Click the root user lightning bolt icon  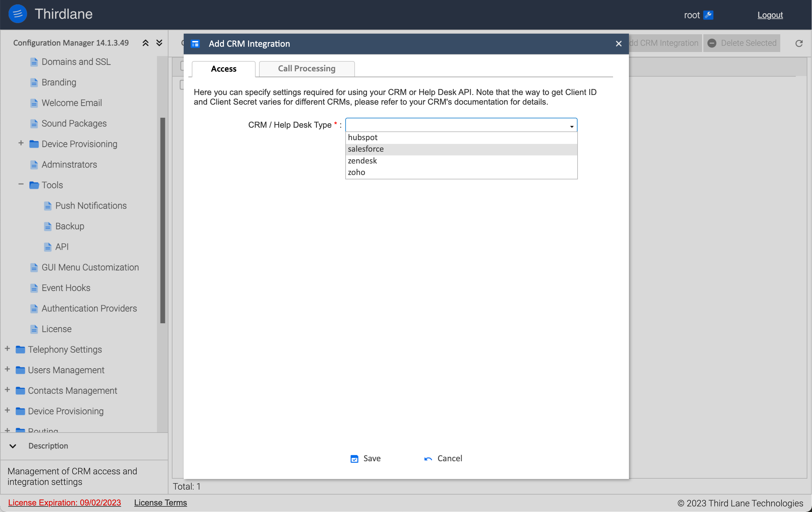[708, 14]
